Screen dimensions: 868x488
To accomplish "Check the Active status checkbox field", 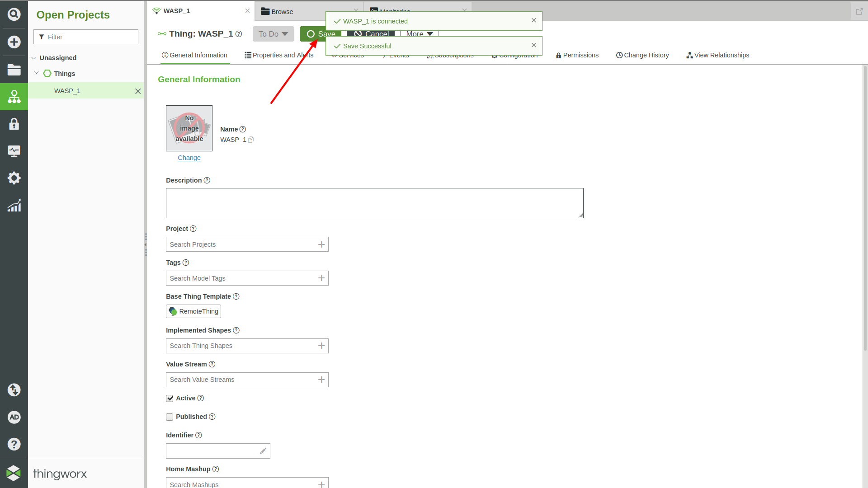I will (x=170, y=398).
